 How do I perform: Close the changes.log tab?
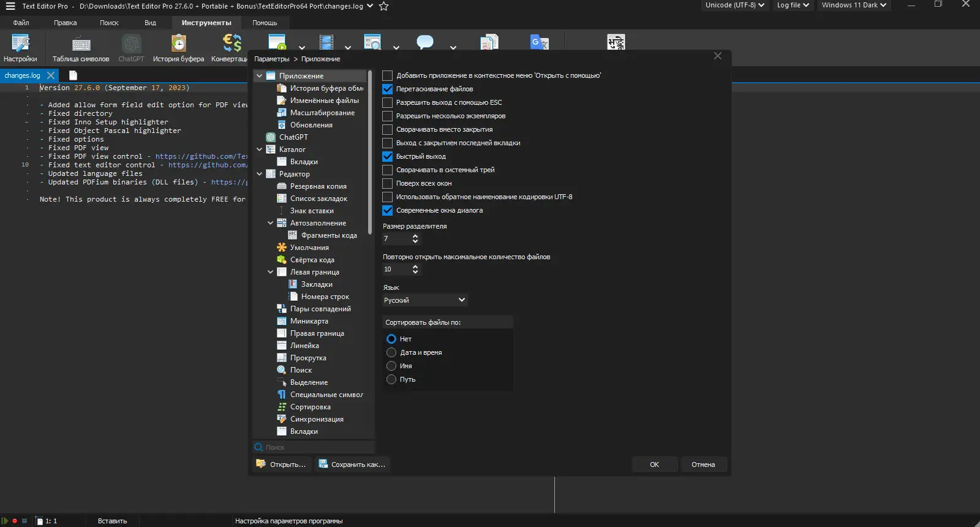(x=51, y=75)
